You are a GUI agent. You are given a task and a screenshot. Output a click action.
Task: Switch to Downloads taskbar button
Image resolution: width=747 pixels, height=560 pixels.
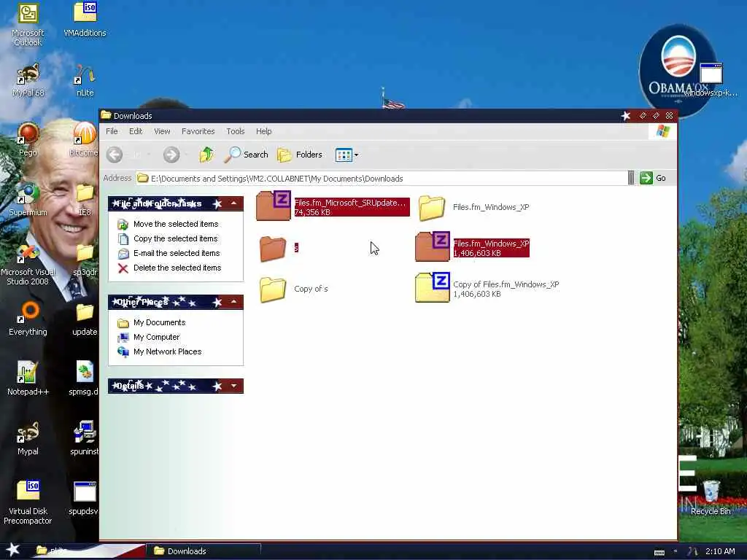(204, 551)
